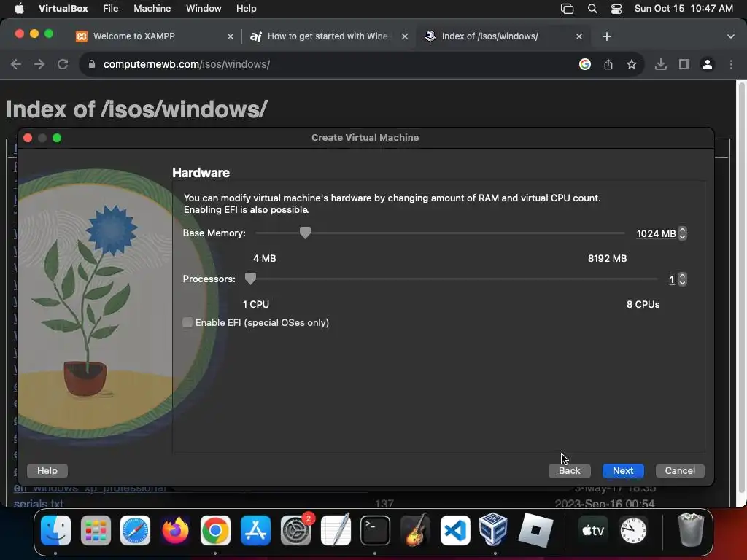The image size is (747, 560).
Task: Click the Processors stepper arrows
Action: [x=682, y=279]
